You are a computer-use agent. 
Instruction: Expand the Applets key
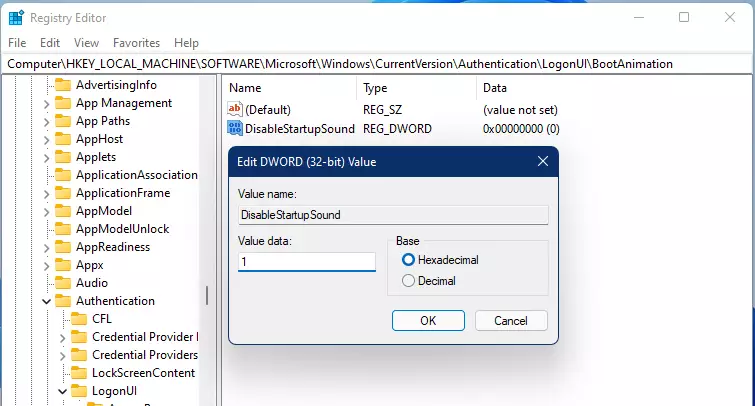46,157
